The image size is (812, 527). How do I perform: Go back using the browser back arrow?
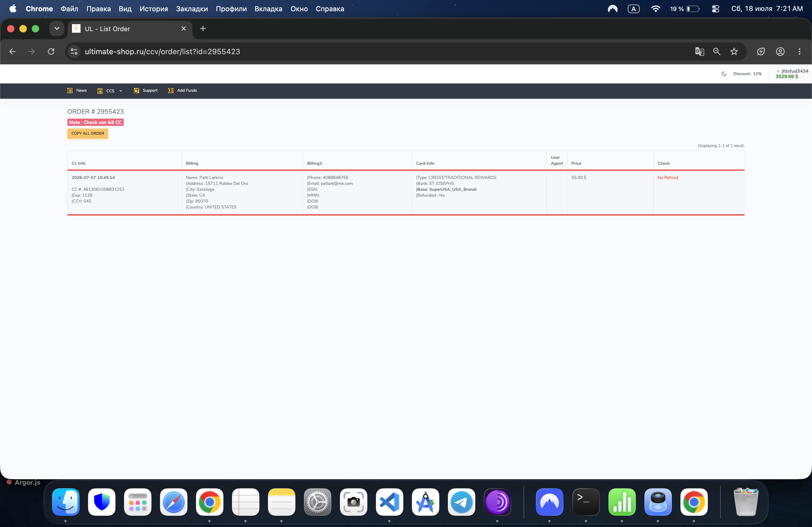tap(13, 52)
